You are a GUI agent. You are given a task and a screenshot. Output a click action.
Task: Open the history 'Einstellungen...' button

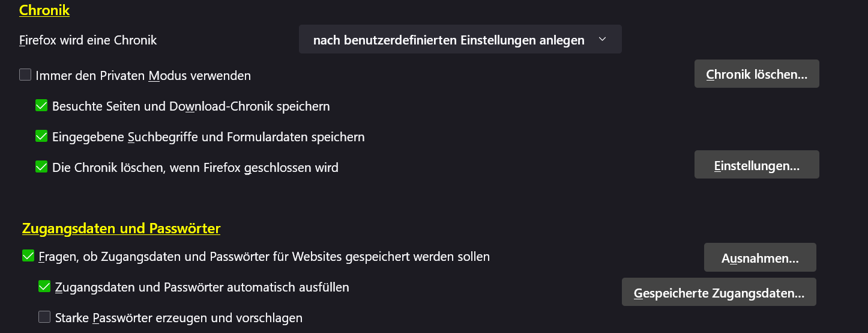point(756,165)
